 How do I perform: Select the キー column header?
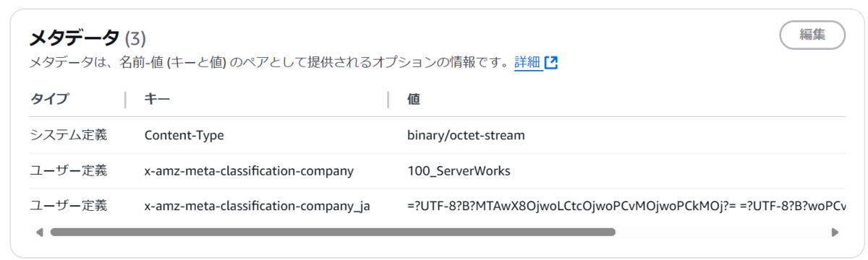(x=157, y=99)
